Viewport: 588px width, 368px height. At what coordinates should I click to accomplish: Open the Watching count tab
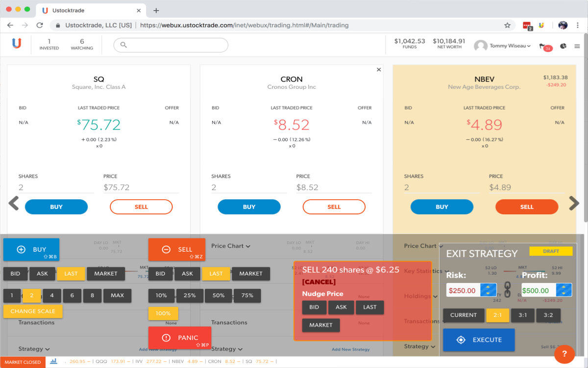pyautogui.click(x=82, y=45)
